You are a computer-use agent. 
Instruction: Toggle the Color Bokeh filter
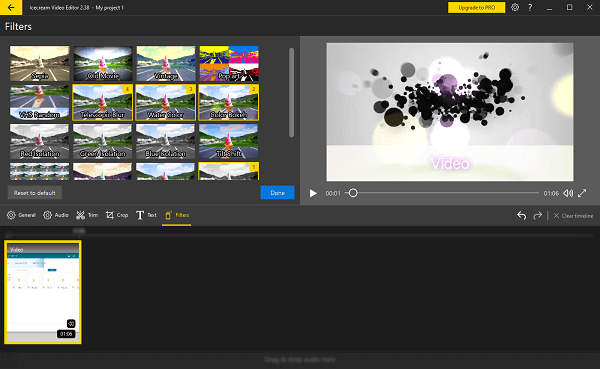pos(229,103)
